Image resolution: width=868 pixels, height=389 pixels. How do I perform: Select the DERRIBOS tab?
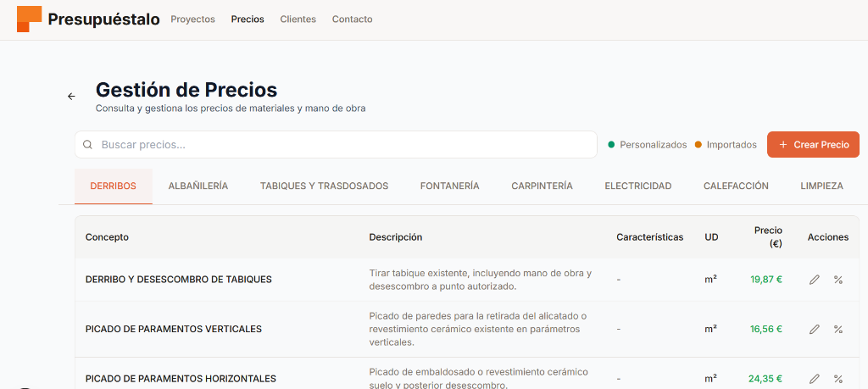click(113, 186)
